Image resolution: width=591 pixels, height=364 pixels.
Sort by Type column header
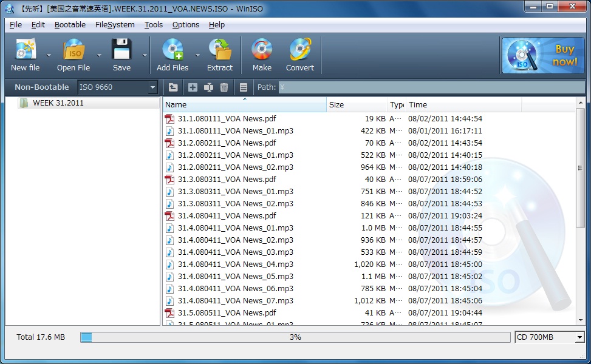click(x=397, y=104)
